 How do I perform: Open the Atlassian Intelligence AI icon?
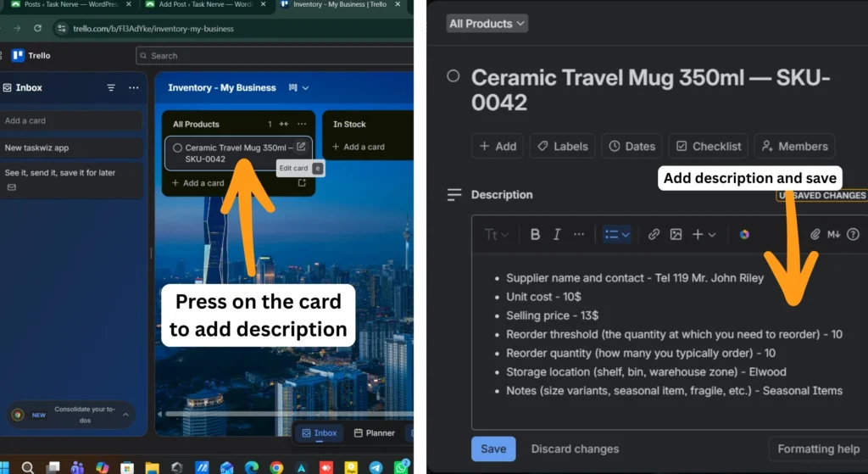(x=744, y=234)
